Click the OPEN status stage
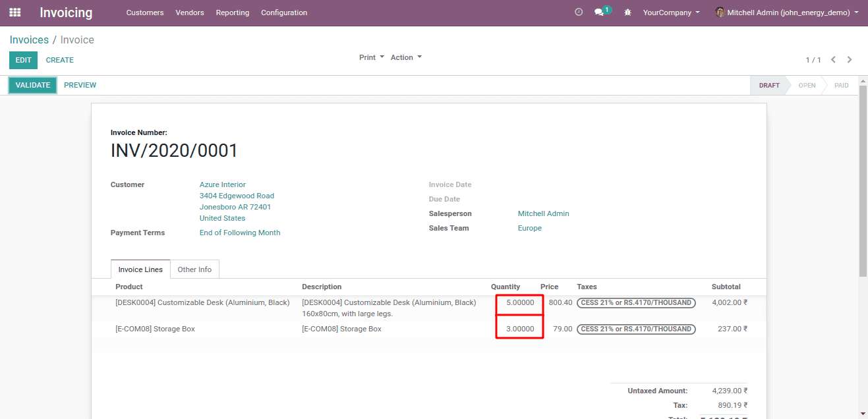This screenshot has height=419, width=868. [807, 86]
